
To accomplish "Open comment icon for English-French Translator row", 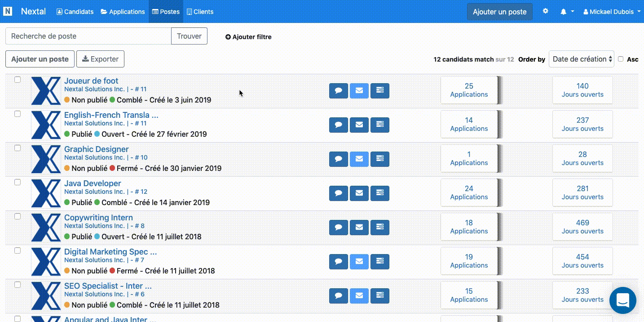I will 339,125.
